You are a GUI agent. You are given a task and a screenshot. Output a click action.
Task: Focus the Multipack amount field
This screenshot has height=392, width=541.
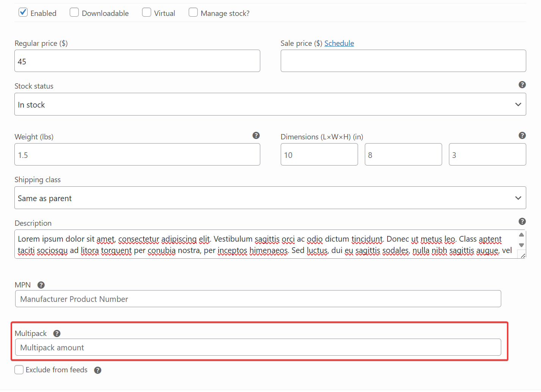pos(258,348)
